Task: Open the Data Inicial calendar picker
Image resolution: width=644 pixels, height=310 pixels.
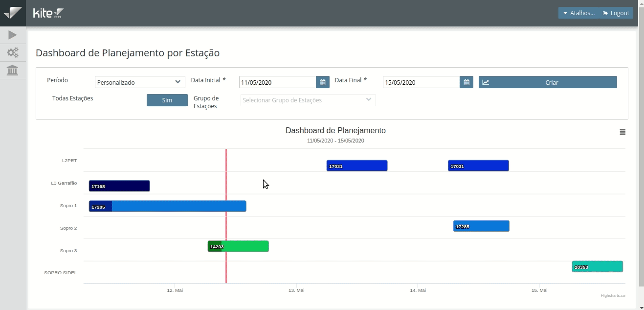Action: [x=323, y=82]
